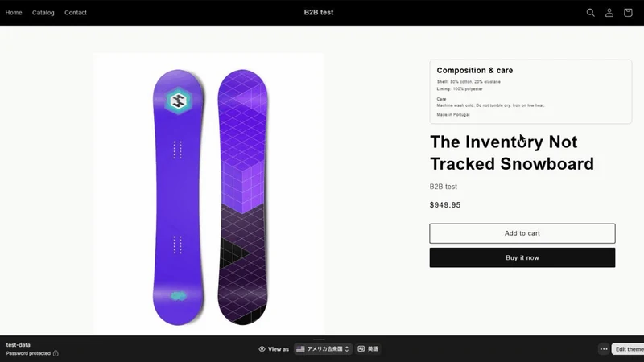Expand the 英語 language selector
This screenshot has width=644, height=362.
(x=368, y=349)
